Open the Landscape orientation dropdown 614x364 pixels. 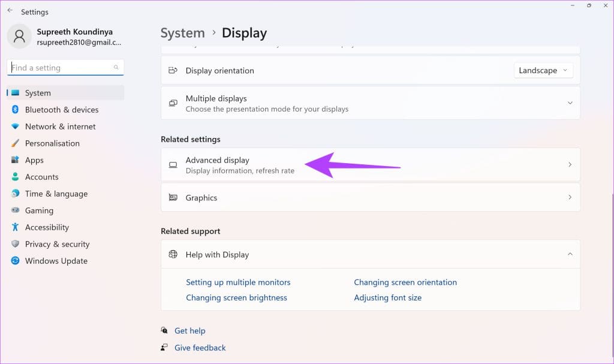tap(543, 70)
